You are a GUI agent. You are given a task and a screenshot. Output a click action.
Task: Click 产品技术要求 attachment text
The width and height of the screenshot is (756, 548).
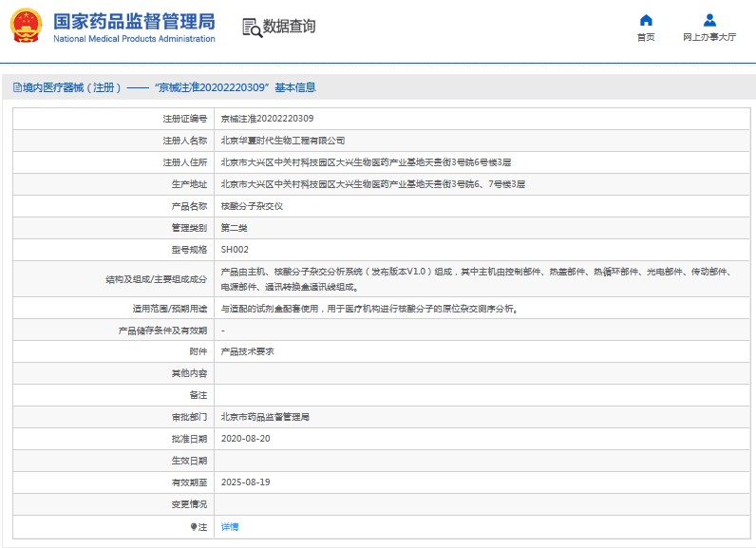pos(247,351)
